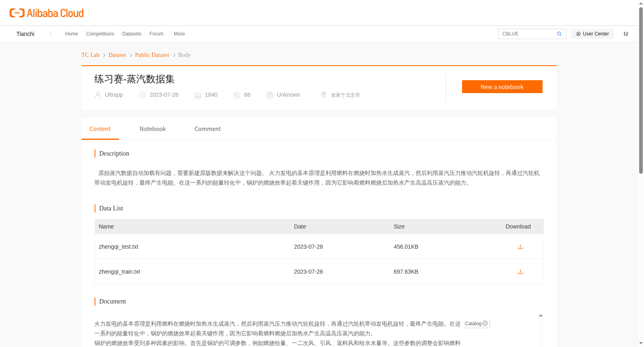The width and height of the screenshot is (644, 347).
Task: Open the Competitions navigation item
Action: pyautogui.click(x=100, y=34)
